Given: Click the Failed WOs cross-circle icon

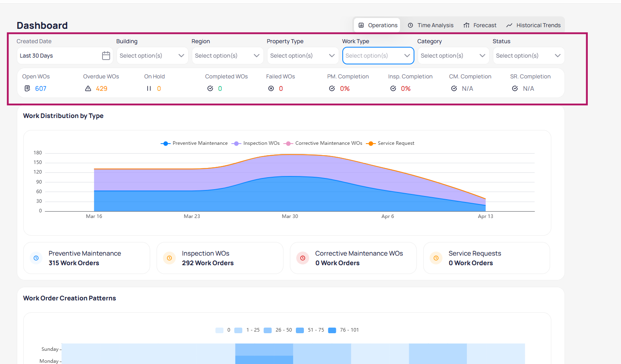Looking at the screenshot, I should pyautogui.click(x=271, y=88).
